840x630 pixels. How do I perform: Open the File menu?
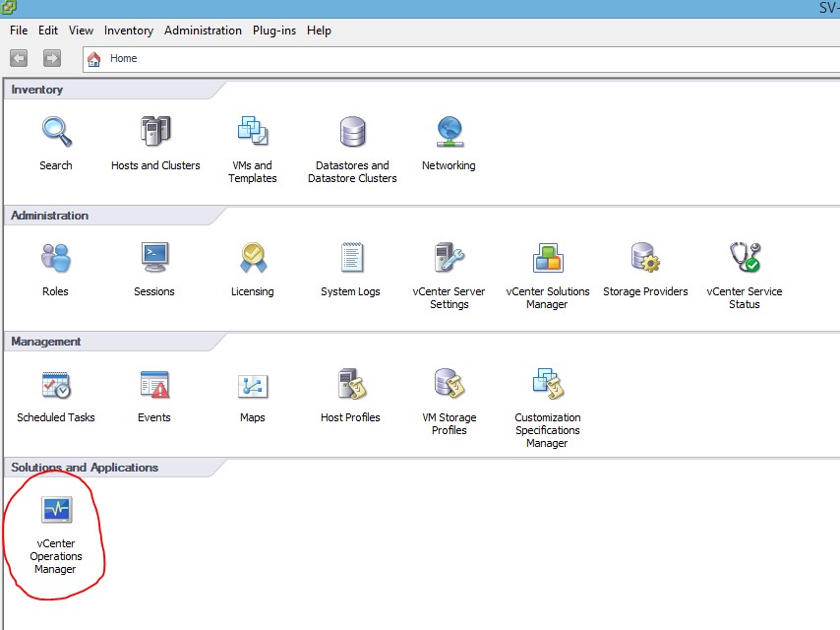pyautogui.click(x=19, y=31)
